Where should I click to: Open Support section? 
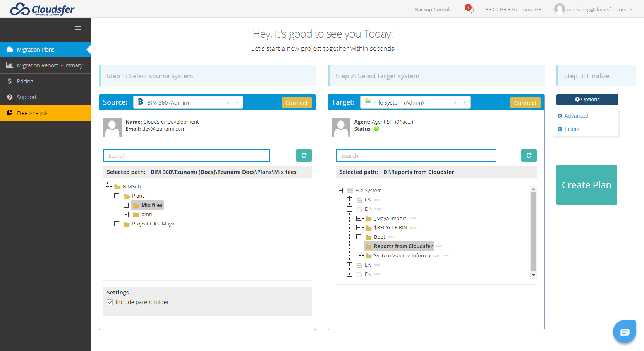(45, 97)
